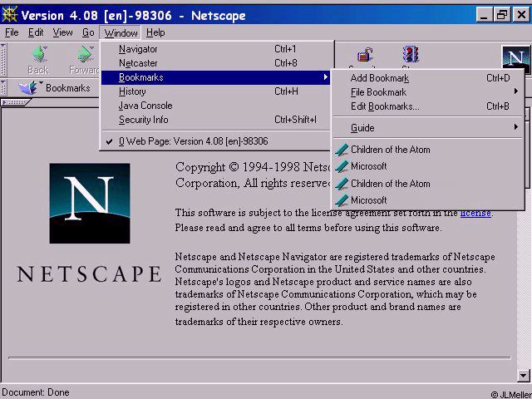532x399 pixels.
Task: Click the Back arrow toolbar icon
Action: [41, 54]
